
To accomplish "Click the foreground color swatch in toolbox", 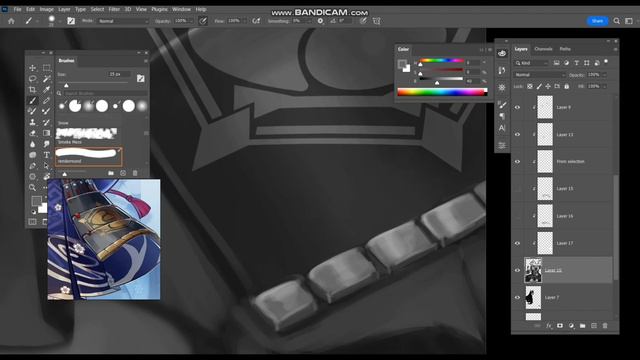I will (36, 201).
